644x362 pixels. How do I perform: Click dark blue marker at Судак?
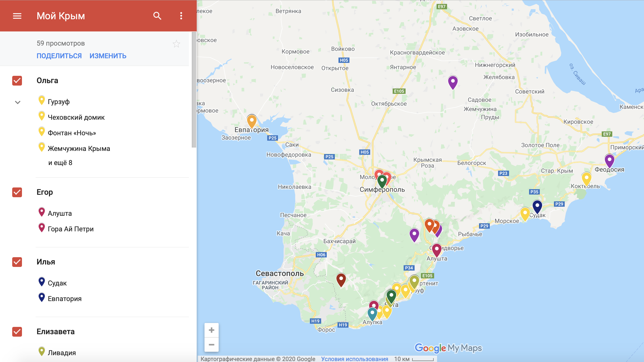point(537,206)
